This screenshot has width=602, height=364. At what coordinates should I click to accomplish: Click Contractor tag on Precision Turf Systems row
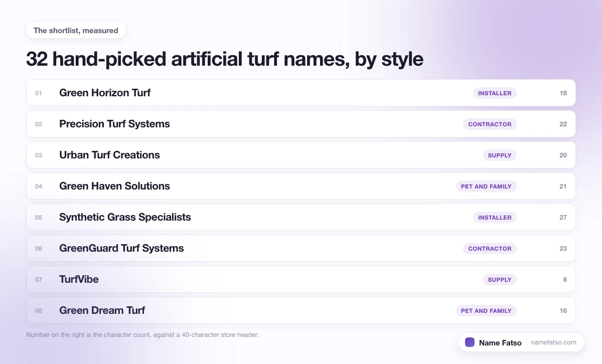click(490, 124)
